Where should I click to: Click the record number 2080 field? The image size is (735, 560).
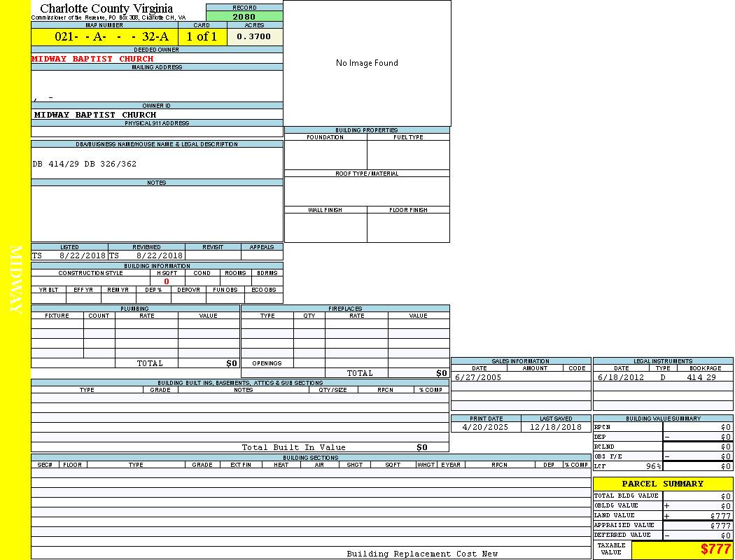(x=244, y=17)
